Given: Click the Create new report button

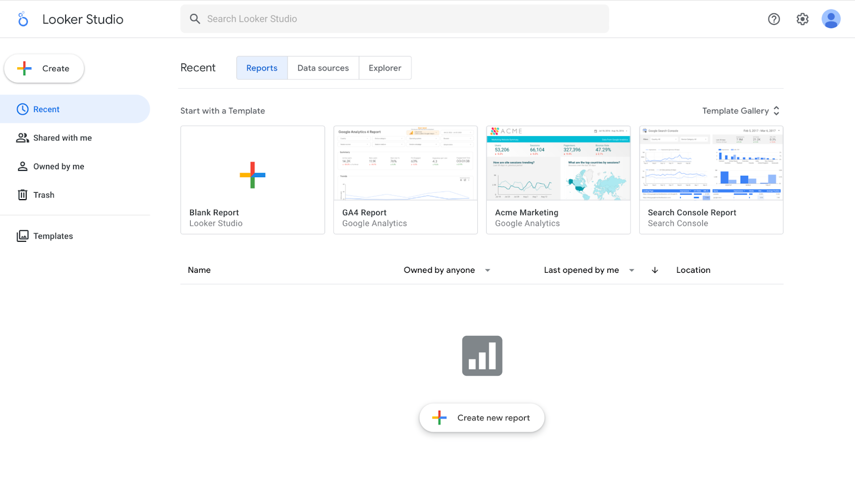Looking at the screenshot, I should (x=481, y=418).
